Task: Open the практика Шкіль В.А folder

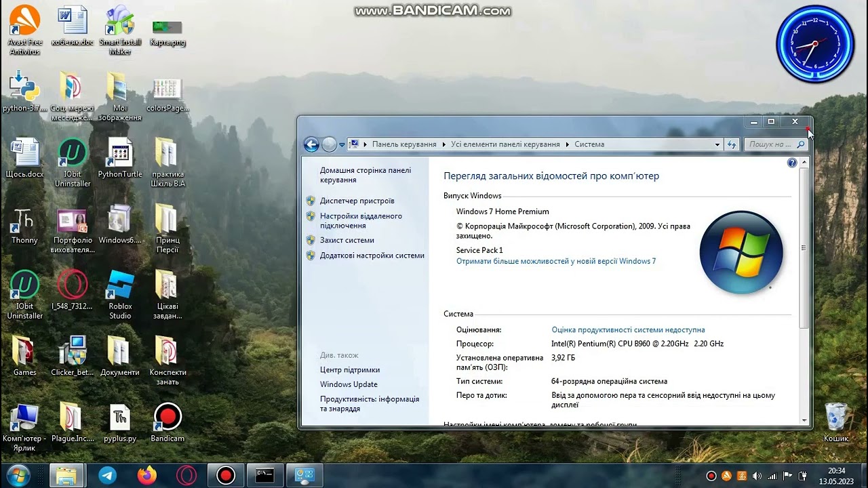Action: coord(167,163)
